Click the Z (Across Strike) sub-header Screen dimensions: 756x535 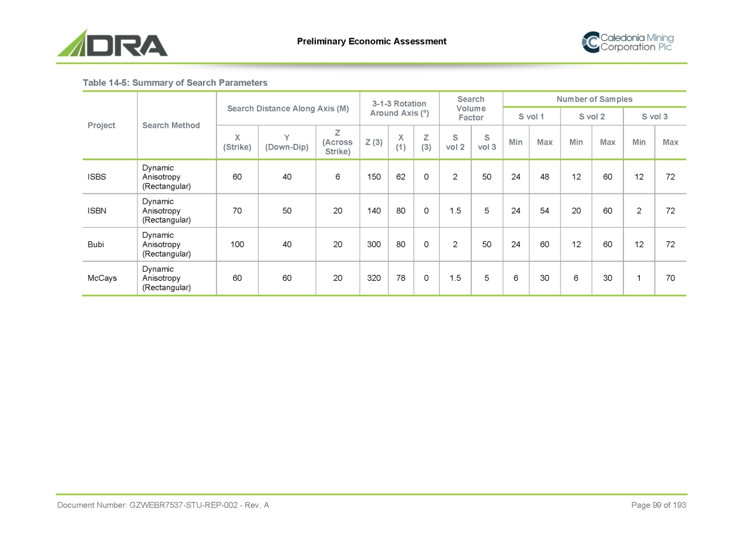click(338, 142)
